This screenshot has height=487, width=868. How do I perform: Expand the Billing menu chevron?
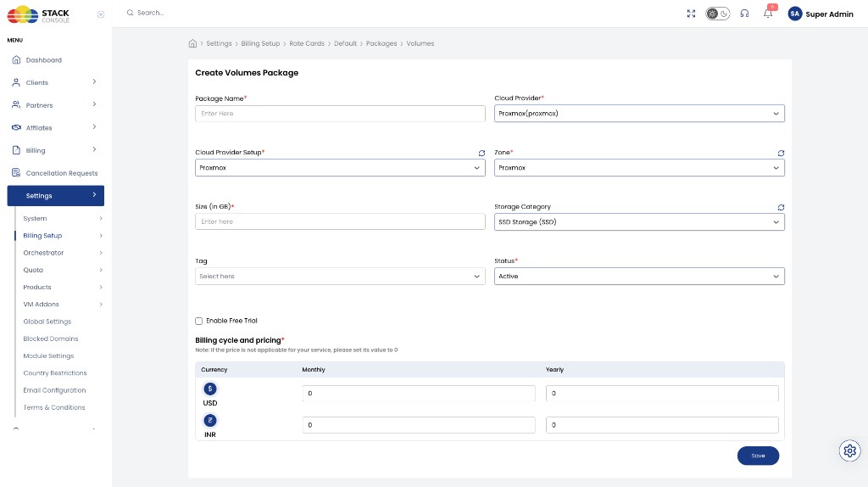[94, 149]
